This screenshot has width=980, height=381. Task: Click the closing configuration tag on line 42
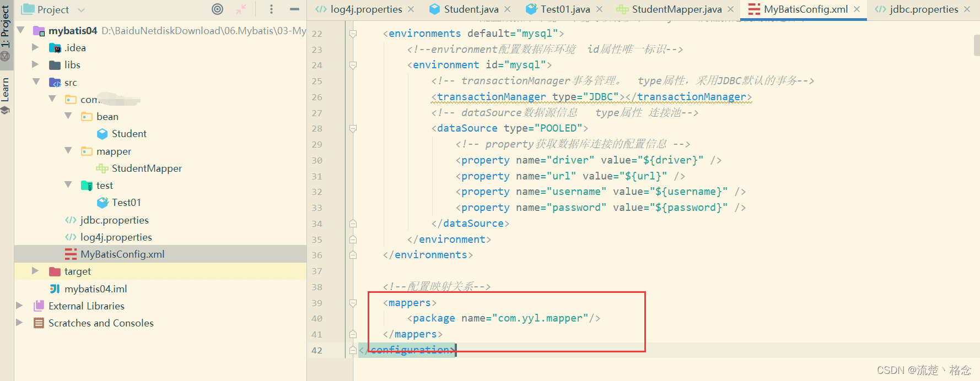click(x=407, y=350)
